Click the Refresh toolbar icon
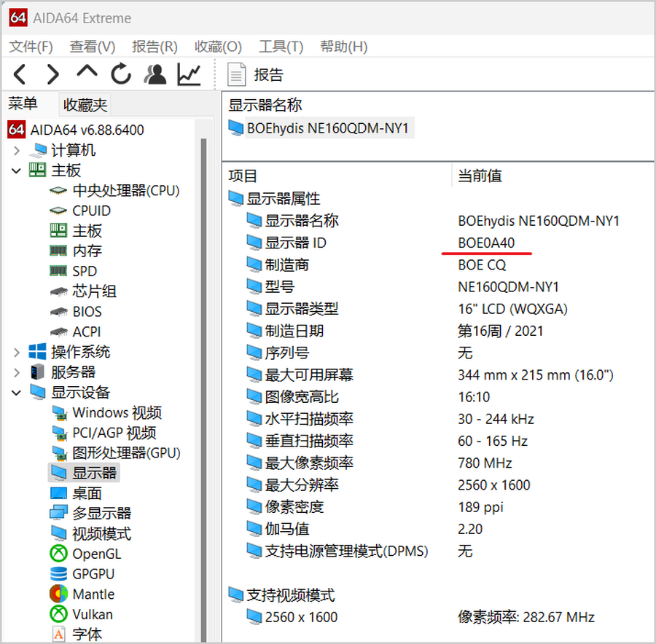 (121, 74)
